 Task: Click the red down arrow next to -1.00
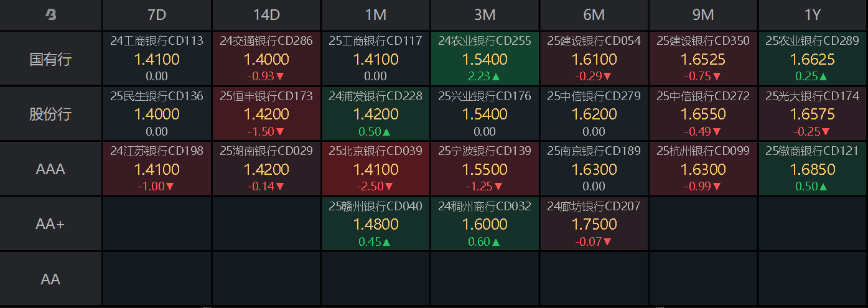coord(170,186)
